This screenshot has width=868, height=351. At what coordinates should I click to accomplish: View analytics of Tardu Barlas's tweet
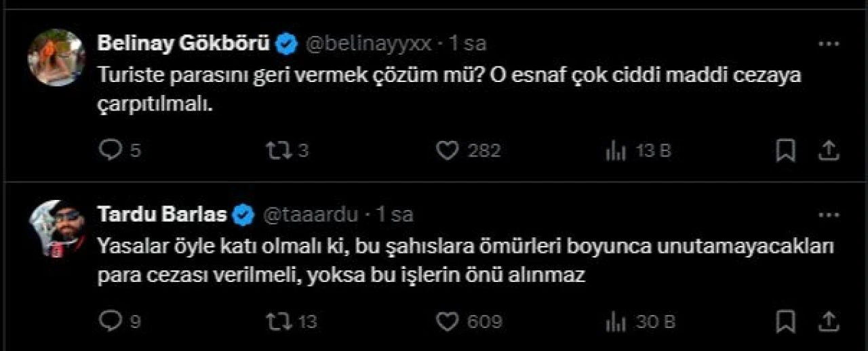[616, 321]
